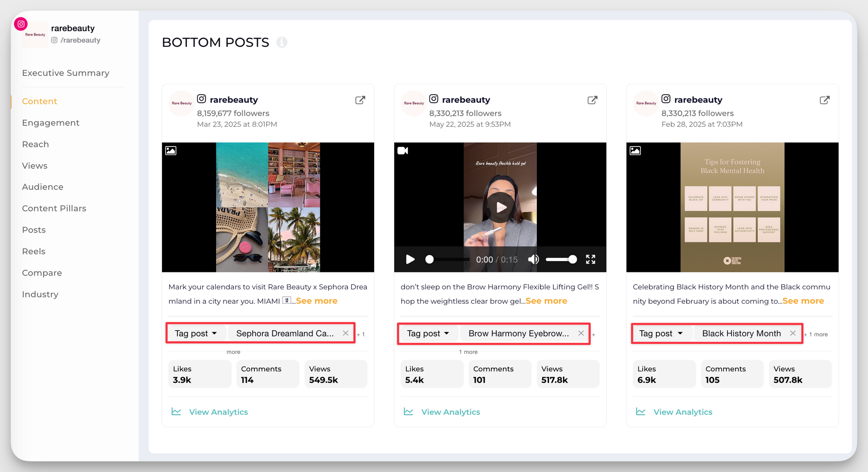
Task: Expand See more on the Brow Harmony caption
Action: 546,301
